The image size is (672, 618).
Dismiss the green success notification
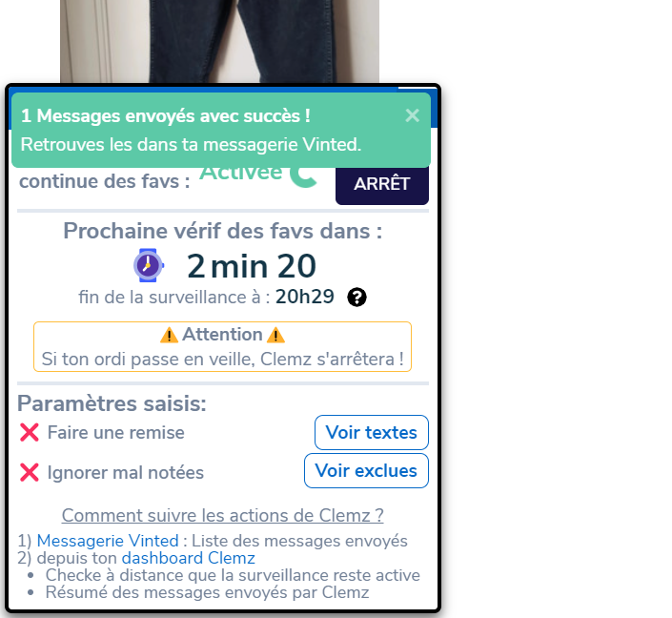pos(413,115)
